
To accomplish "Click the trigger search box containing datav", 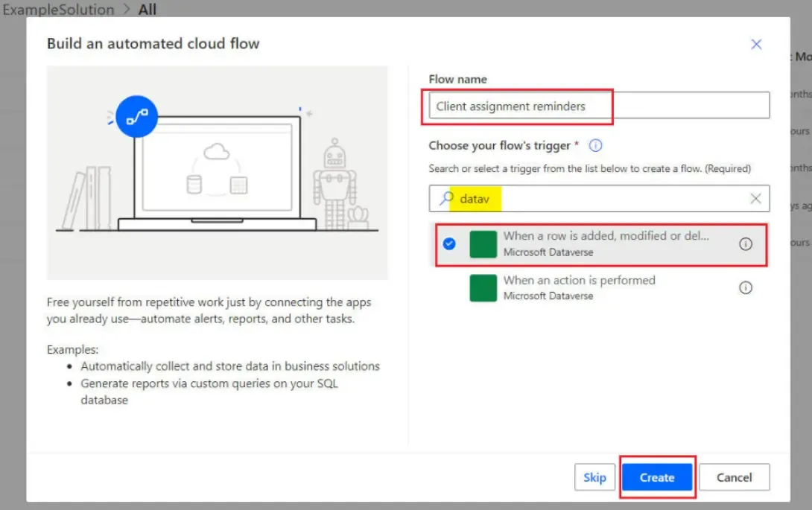I will click(x=599, y=198).
